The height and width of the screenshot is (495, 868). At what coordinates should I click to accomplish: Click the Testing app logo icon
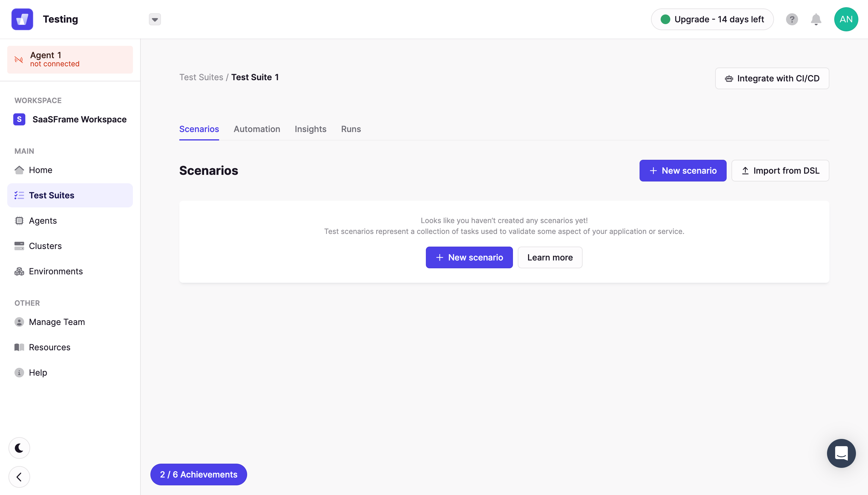(22, 19)
